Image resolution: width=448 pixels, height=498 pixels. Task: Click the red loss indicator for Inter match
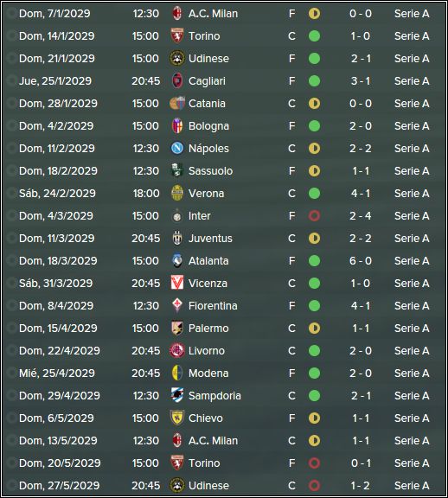pos(314,216)
